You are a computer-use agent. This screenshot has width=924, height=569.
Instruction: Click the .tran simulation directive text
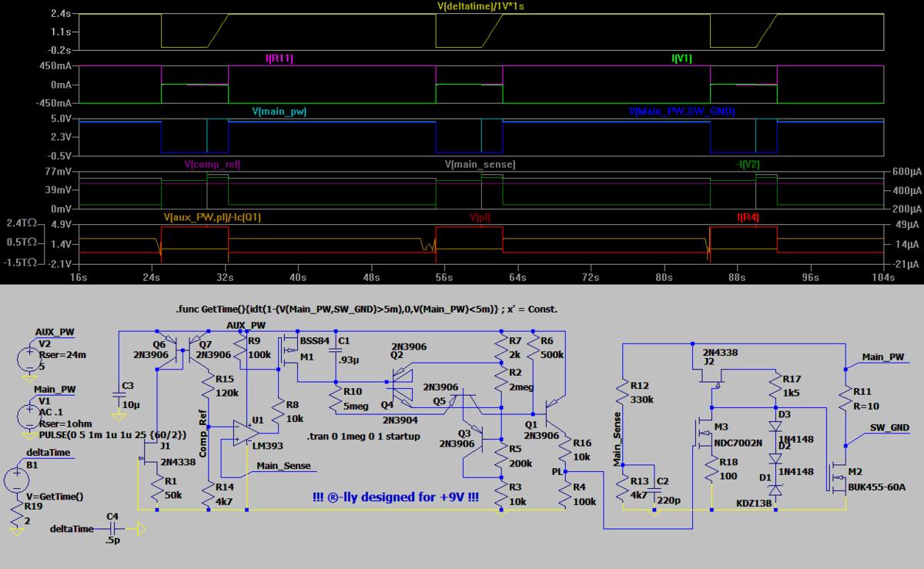(x=363, y=437)
